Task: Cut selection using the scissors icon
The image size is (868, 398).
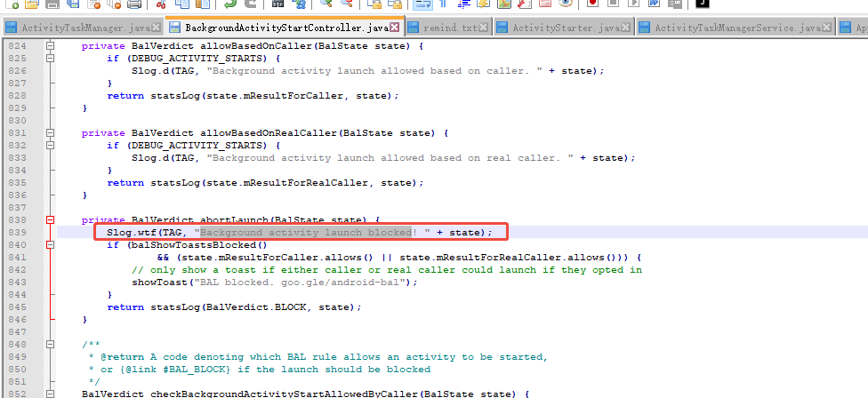Action: click(x=161, y=4)
